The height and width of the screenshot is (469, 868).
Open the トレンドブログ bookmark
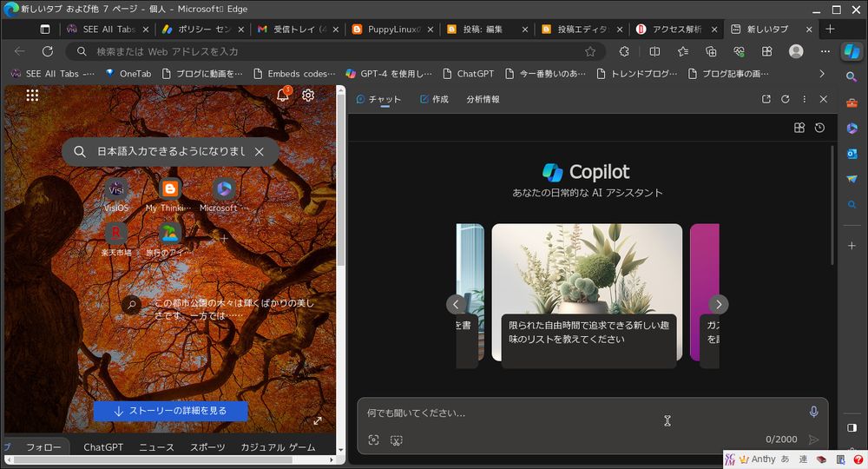click(637, 74)
